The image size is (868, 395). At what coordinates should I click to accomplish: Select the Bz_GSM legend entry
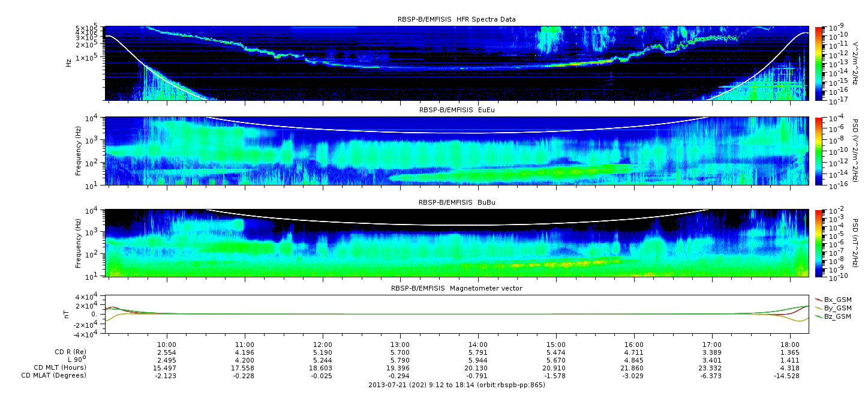(x=833, y=316)
